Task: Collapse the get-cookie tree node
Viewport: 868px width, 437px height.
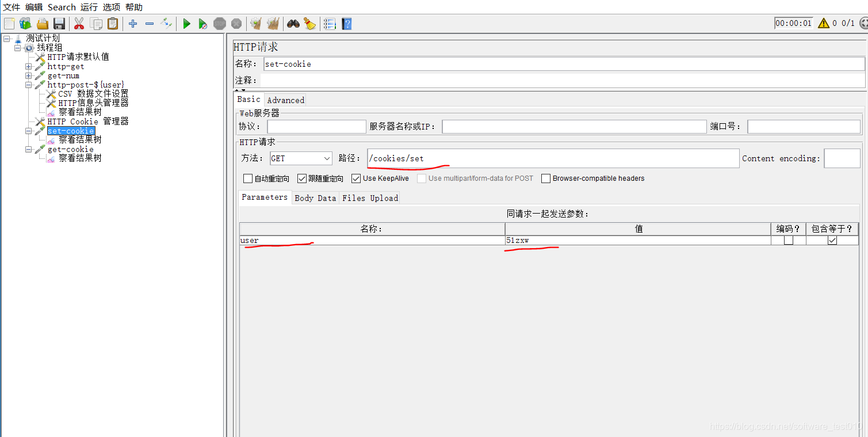Action: click(x=29, y=150)
